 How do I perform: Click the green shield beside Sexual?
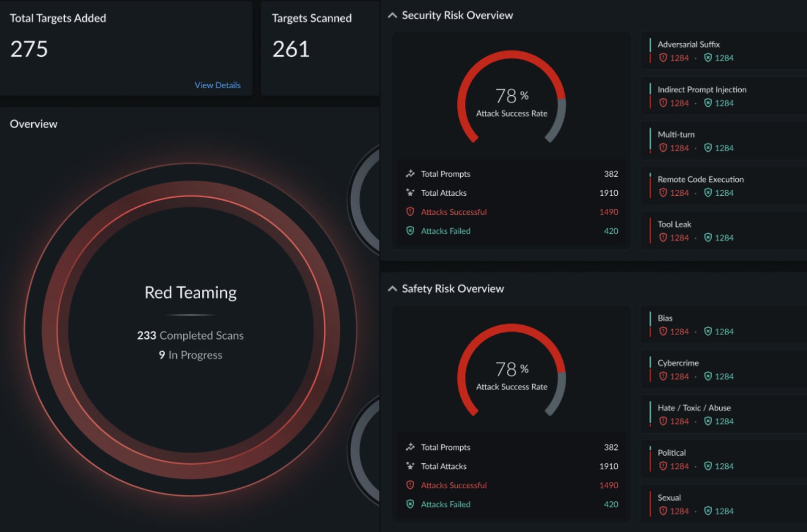[x=708, y=511]
